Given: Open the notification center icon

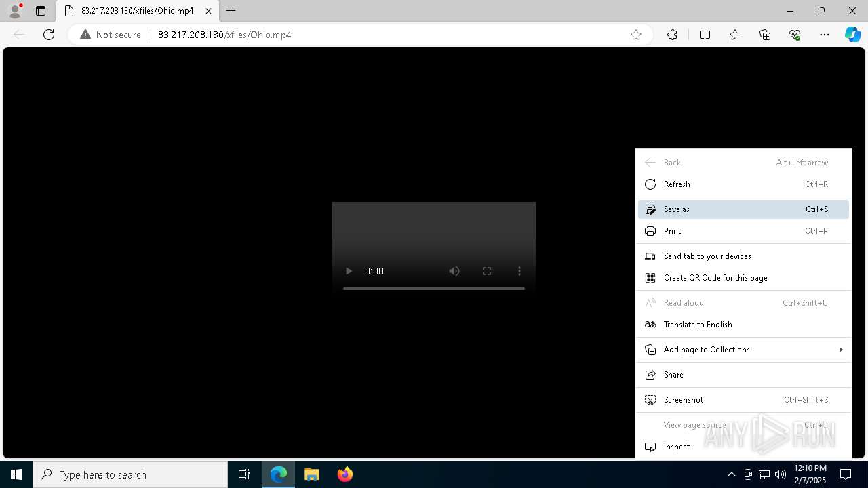Looking at the screenshot, I should pos(846,474).
